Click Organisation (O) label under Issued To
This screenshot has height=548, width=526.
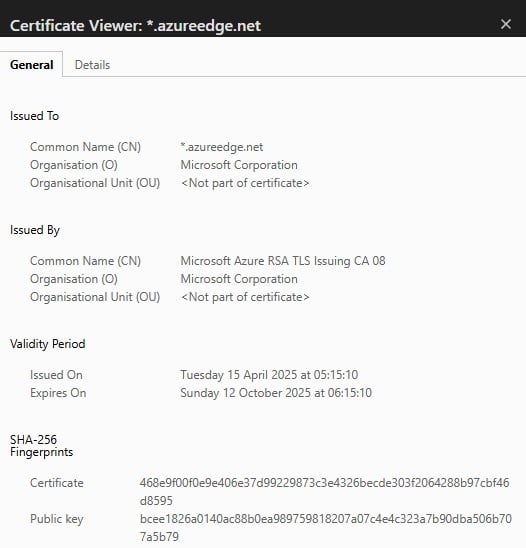74,165
